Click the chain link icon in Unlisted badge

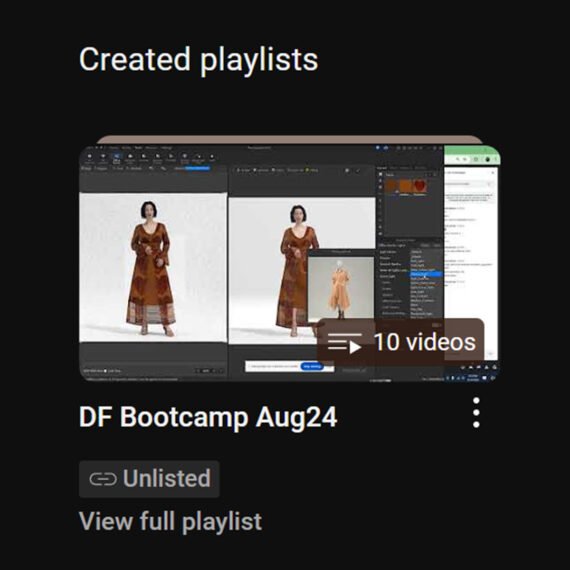103,479
